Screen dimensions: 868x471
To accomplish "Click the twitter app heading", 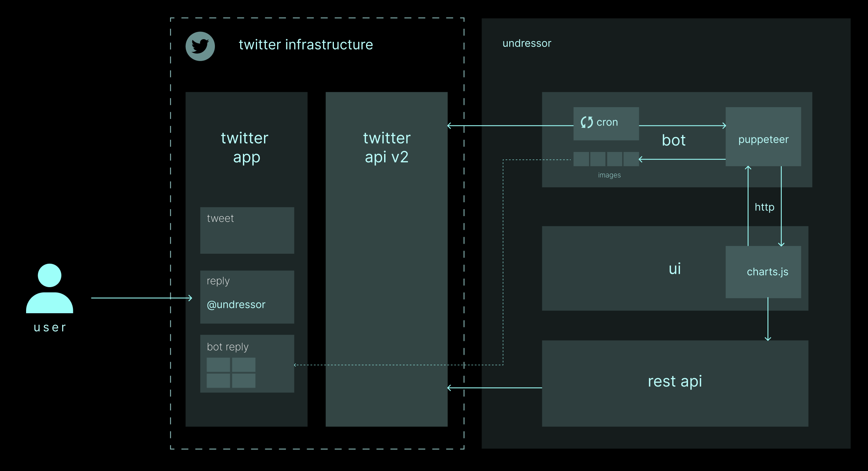I will 245,147.
